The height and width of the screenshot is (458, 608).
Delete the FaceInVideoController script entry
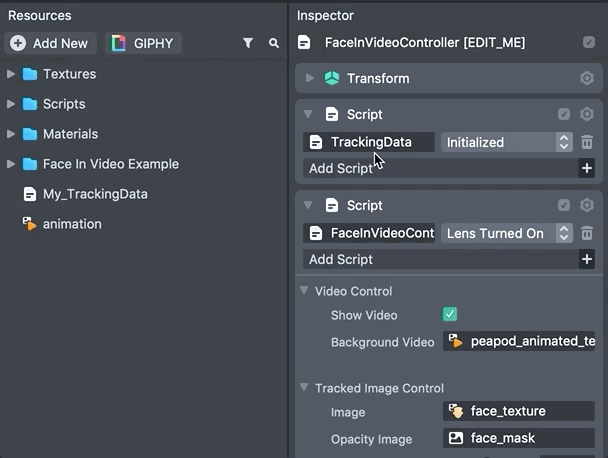point(587,234)
